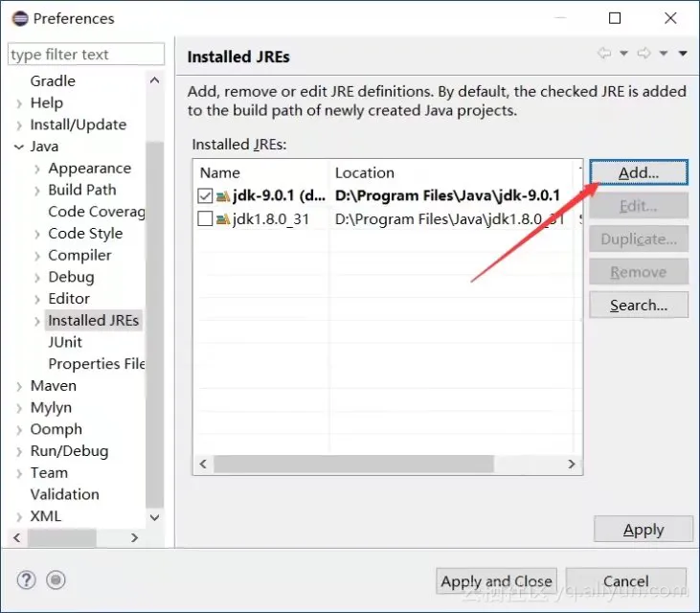700x613 pixels.
Task: Click the jdk1.8.0_31 library icon
Action: 223,218
